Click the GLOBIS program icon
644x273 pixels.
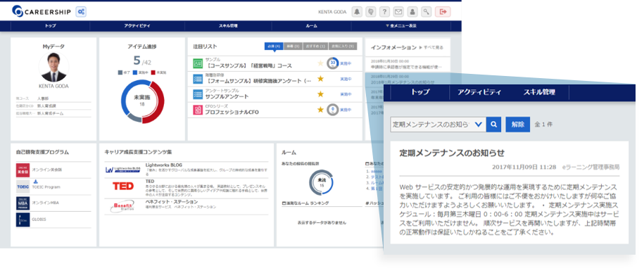(x=23, y=220)
